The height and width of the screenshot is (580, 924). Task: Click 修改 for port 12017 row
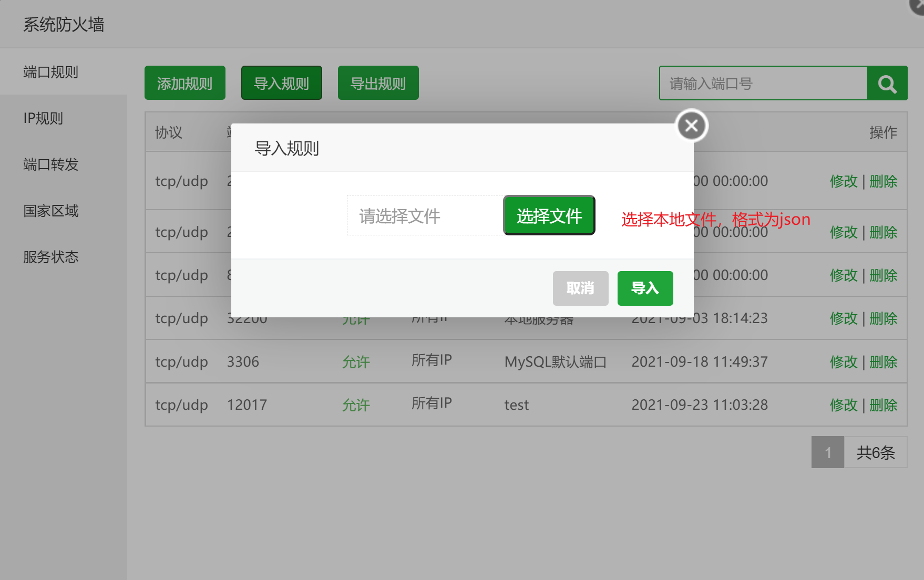pos(843,405)
